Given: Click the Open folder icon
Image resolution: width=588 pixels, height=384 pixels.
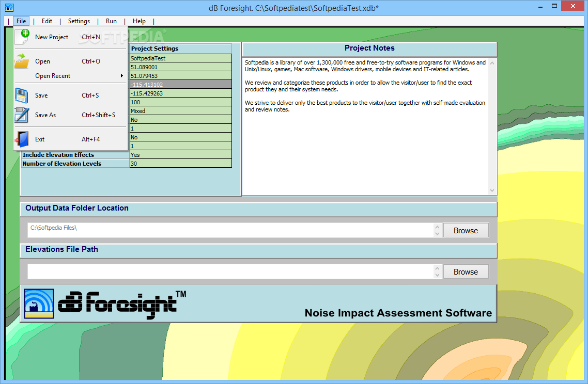Looking at the screenshot, I should pos(22,61).
